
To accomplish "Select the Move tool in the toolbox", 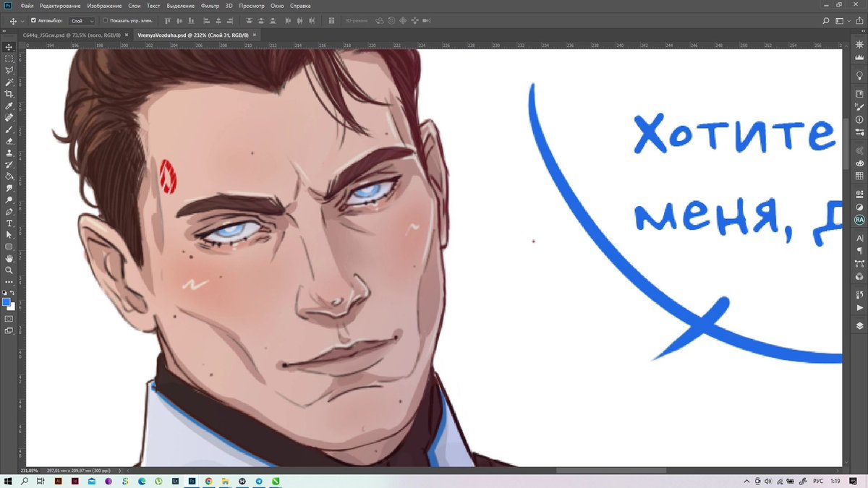I will (9, 47).
